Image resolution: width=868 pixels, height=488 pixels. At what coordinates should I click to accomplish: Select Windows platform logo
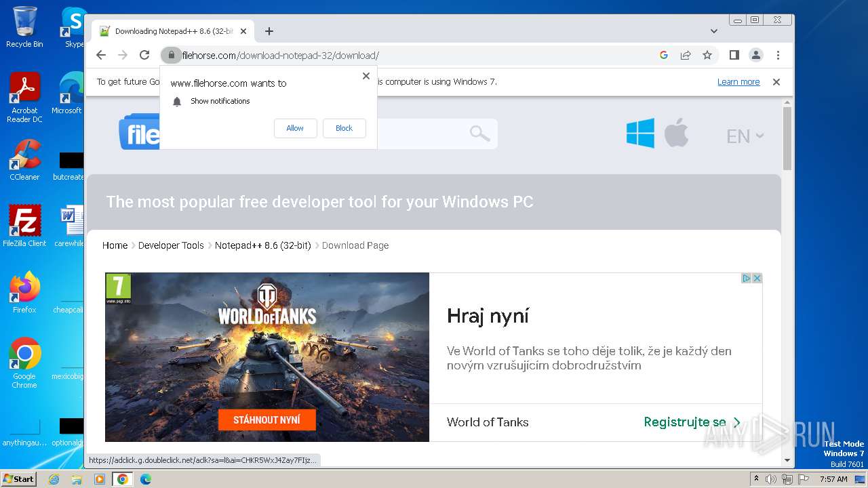(640, 133)
